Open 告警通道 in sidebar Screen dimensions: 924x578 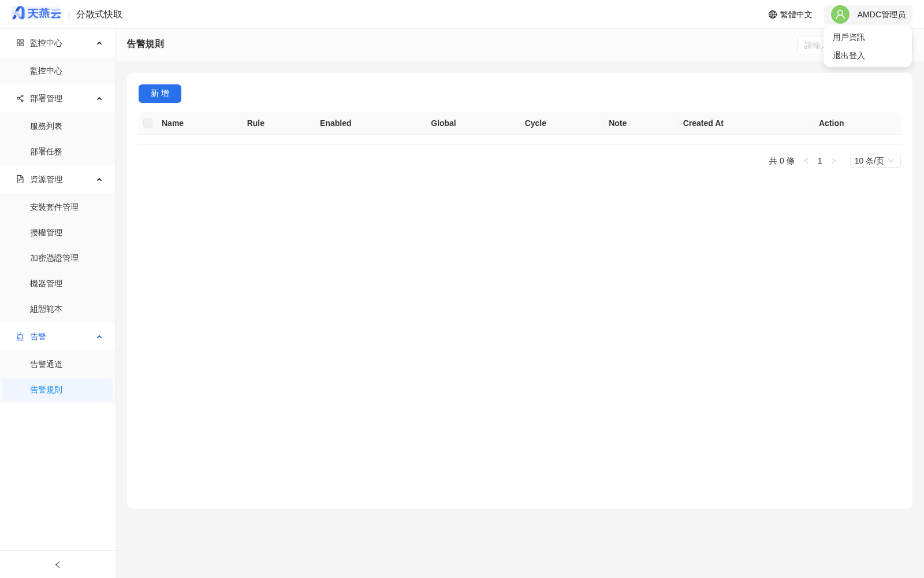58,364
